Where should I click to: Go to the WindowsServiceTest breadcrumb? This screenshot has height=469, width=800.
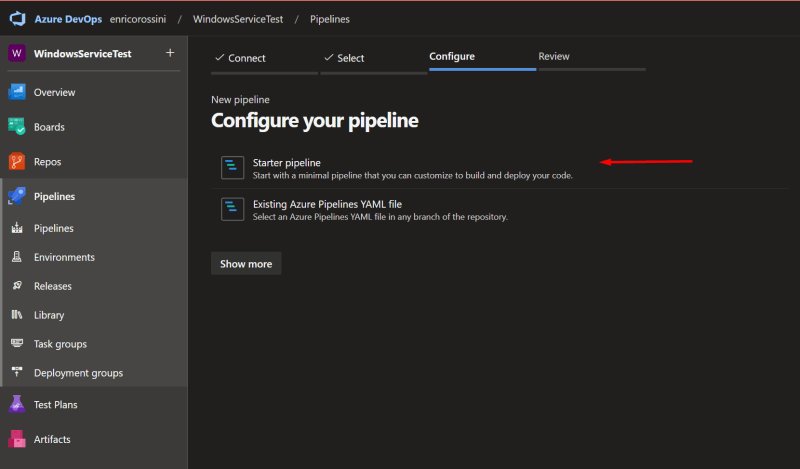[x=238, y=19]
